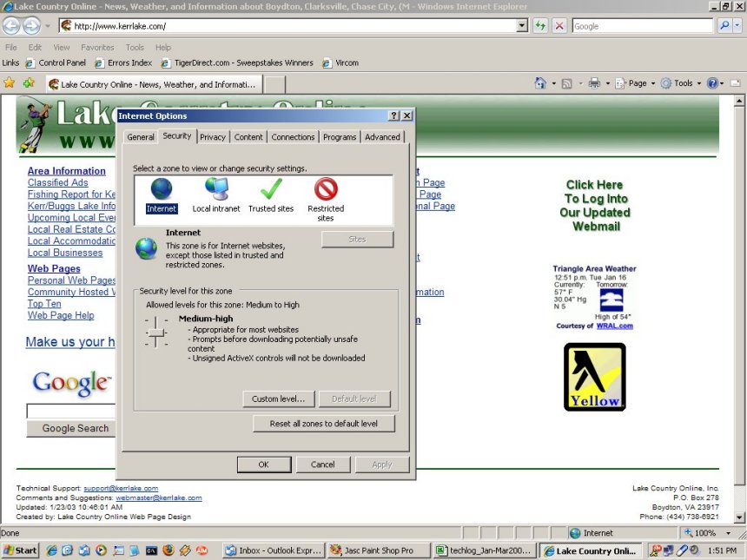Viewport: 747px width, 560px height.
Task: Dismiss dialog with Cancel button
Action: click(x=322, y=464)
